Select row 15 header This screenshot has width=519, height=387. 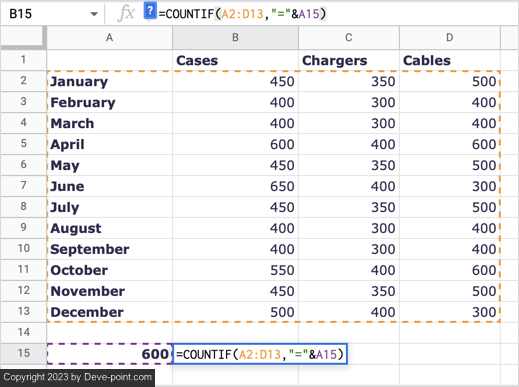pos(23,353)
